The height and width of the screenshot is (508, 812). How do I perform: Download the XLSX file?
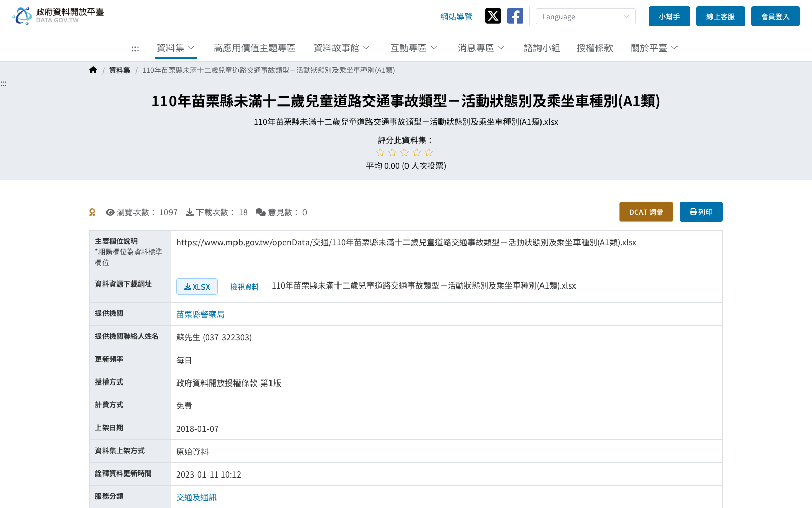point(197,287)
